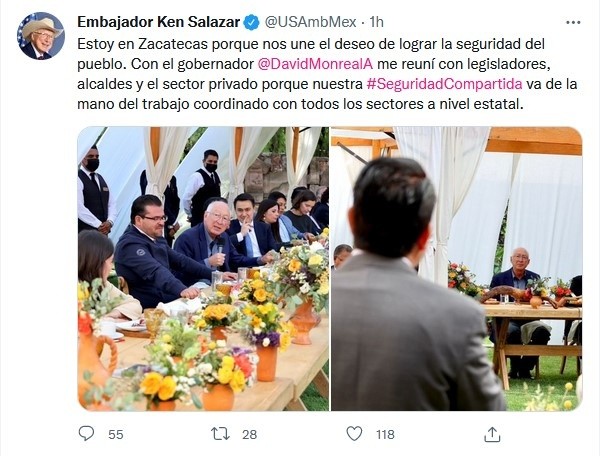600x456 pixels.
Task: Open the @DavidMonrealA mention link
Action: [x=315, y=64]
